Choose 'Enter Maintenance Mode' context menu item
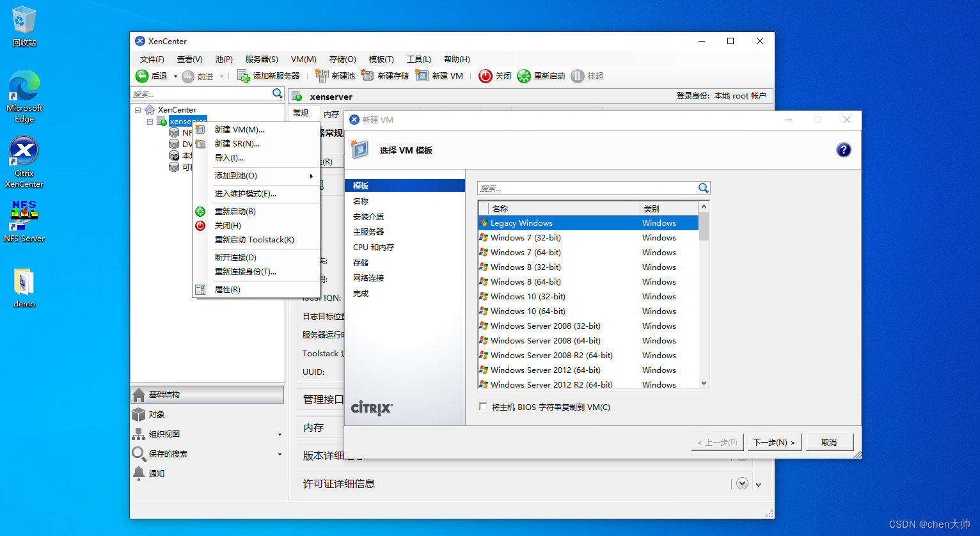 256,194
